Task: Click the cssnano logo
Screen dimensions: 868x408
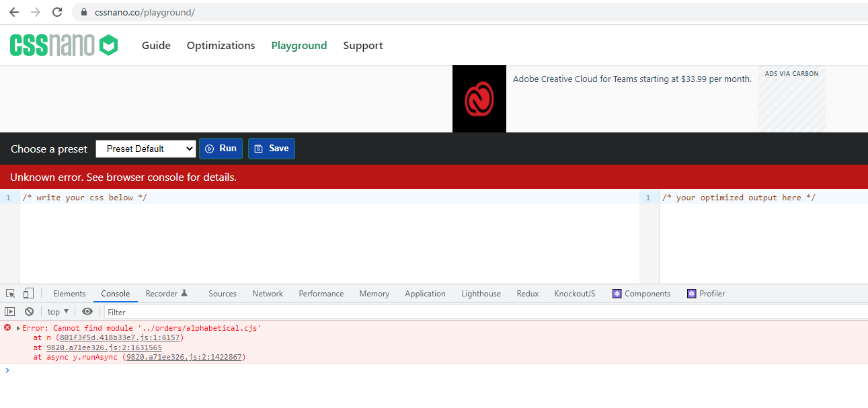Action: [64, 45]
